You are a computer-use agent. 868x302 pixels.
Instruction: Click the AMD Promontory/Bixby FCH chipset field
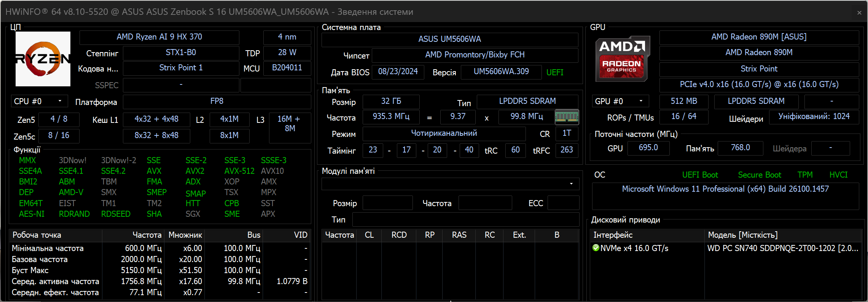(475, 55)
